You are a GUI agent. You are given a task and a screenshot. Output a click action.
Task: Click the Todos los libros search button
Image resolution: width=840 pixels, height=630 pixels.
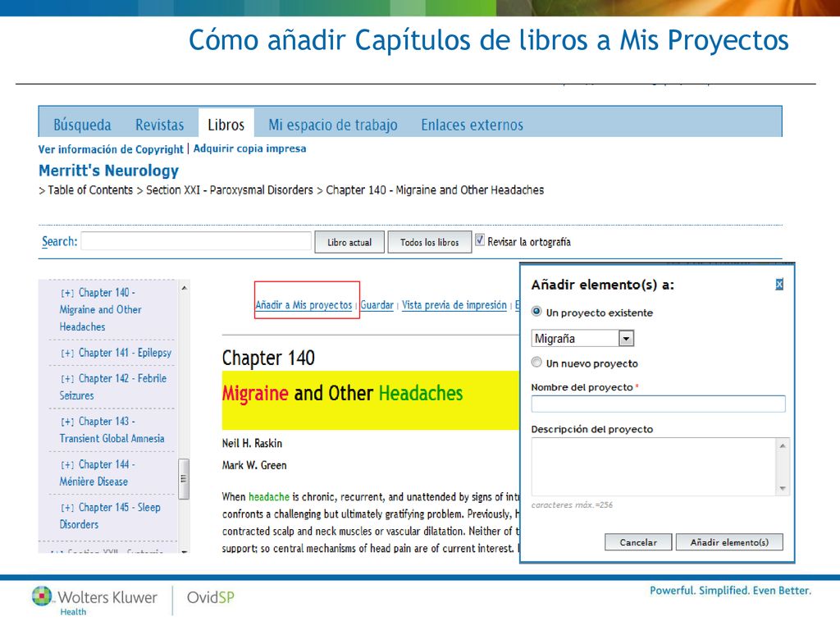(x=430, y=242)
